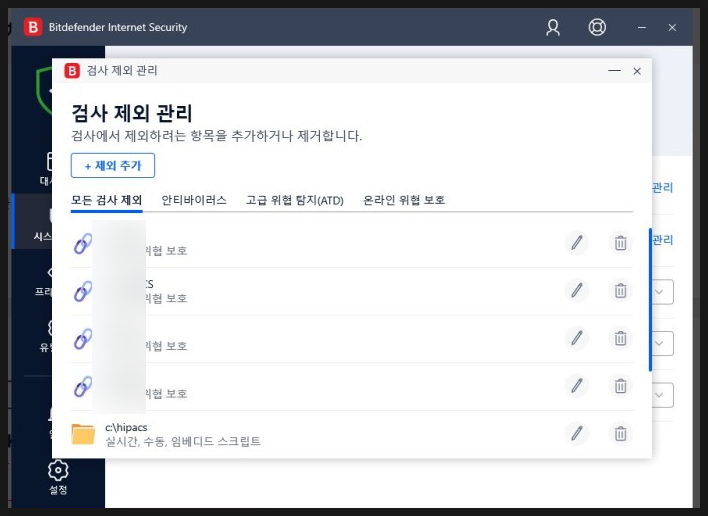
Task: Edit the third link exclusion entry
Action: click(577, 338)
